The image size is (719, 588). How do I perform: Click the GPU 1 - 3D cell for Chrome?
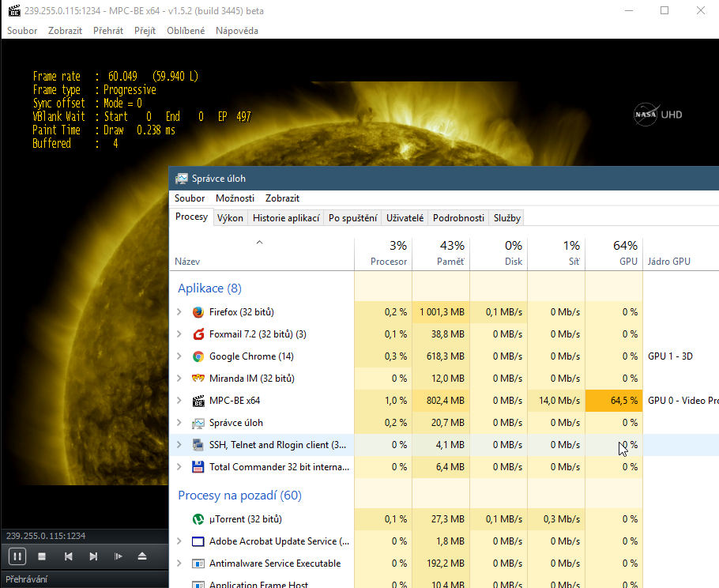pos(670,356)
